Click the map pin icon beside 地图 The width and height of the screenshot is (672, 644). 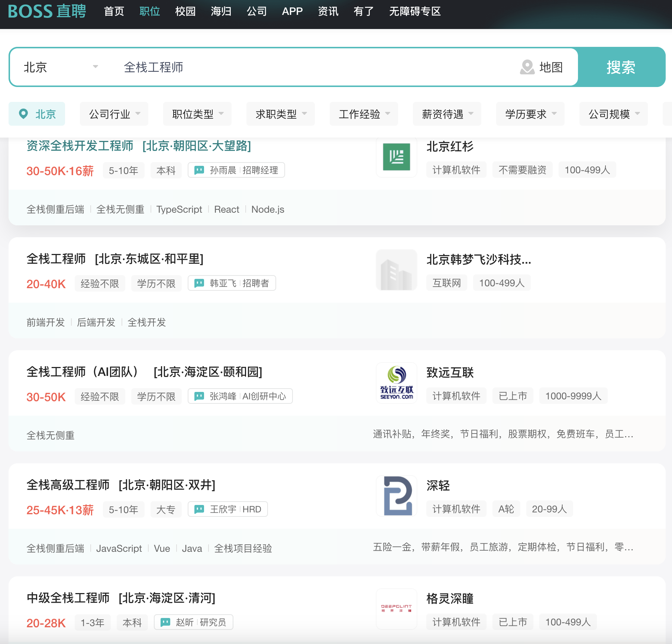click(x=527, y=67)
